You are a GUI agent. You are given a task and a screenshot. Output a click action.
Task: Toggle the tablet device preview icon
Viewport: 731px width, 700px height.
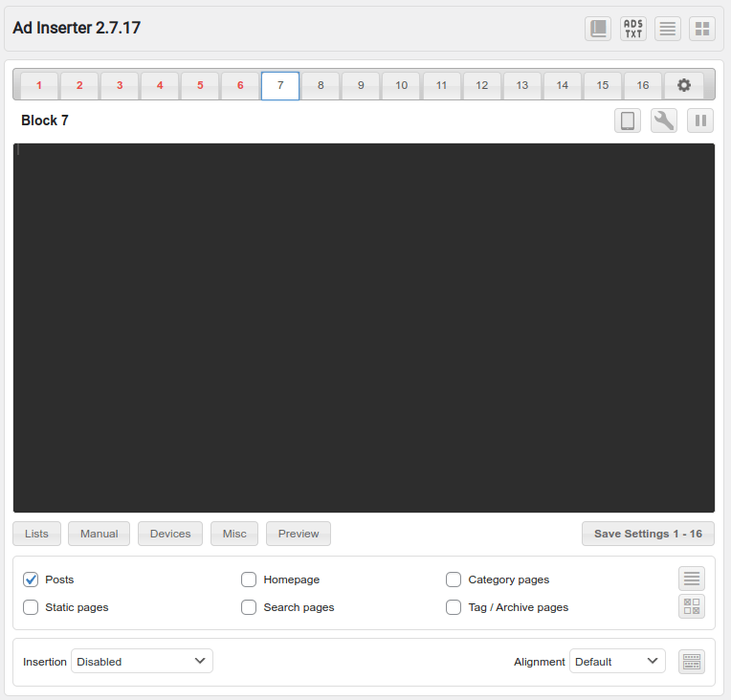pos(628,120)
